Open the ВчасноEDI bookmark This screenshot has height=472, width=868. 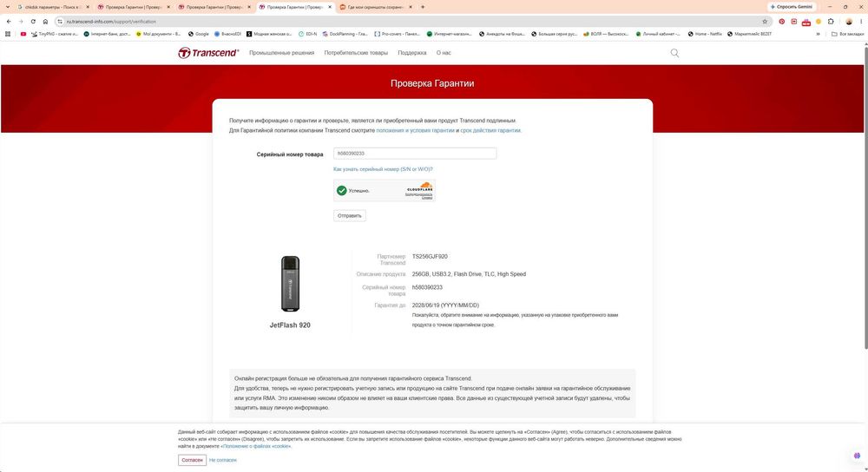click(x=227, y=34)
